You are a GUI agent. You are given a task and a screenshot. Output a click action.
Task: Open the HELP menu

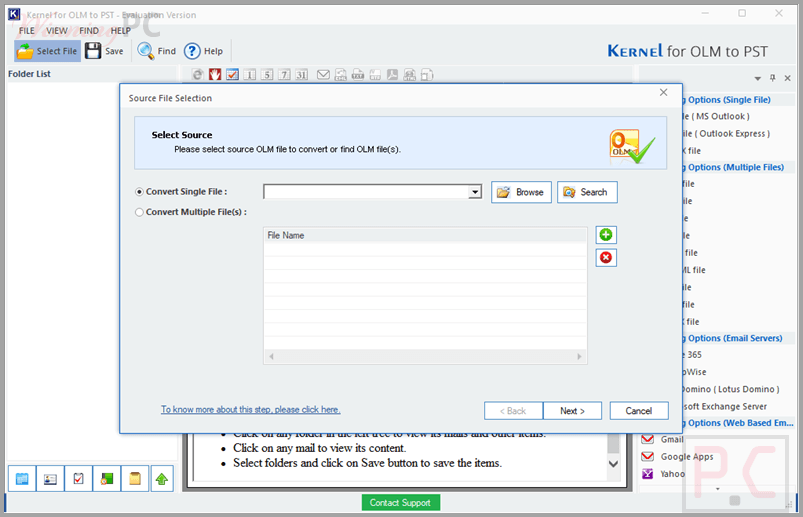point(121,31)
